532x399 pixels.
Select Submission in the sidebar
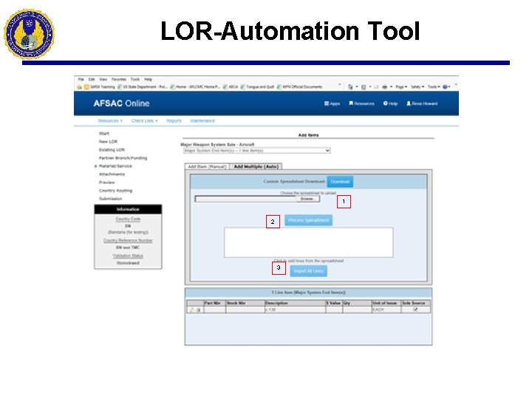click(x=110, y=199)
